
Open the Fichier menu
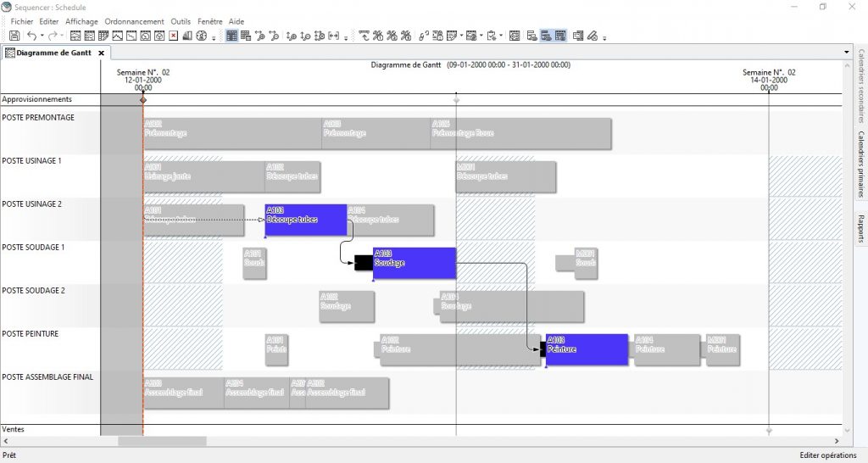pyautogui.click(x=21, y=21)
